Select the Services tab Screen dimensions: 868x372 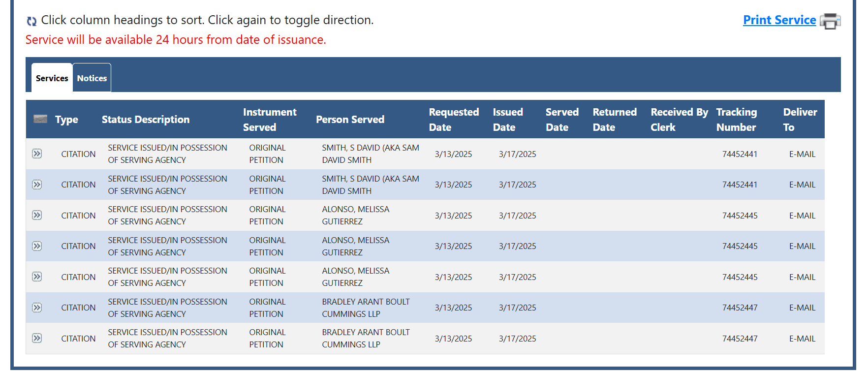tap(52, 78)
